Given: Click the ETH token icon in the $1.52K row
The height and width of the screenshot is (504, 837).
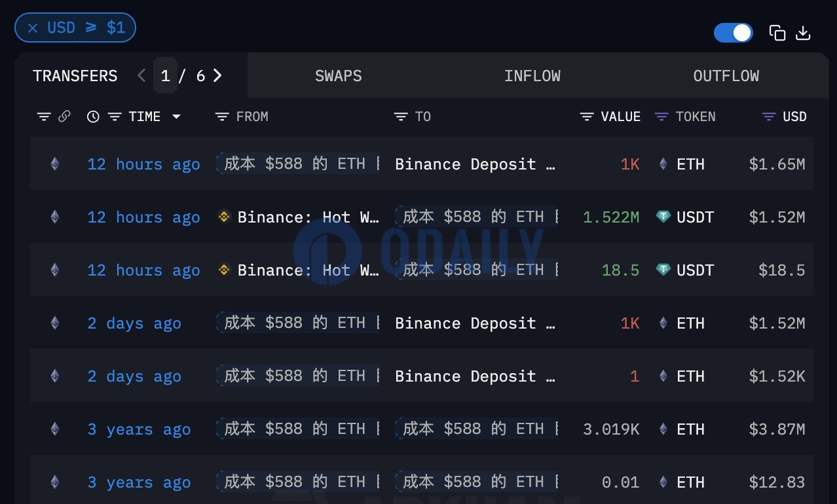Looking at the screenshot, I should (x=663, y=376).
